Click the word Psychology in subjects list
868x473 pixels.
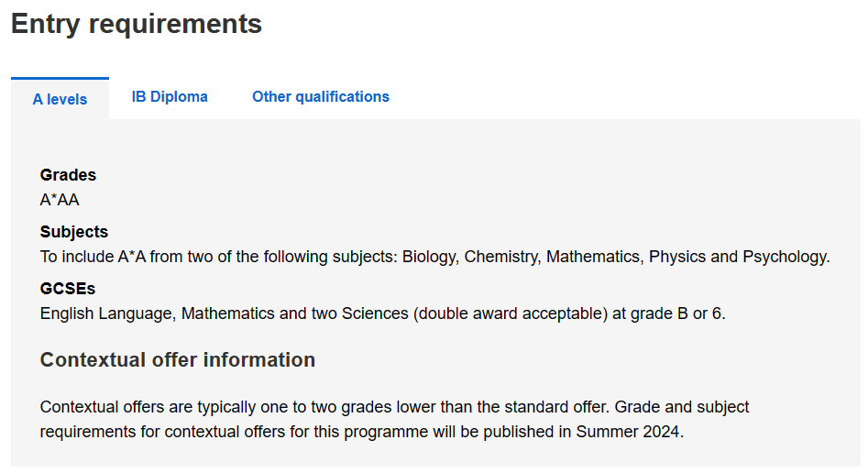(786, 257)
